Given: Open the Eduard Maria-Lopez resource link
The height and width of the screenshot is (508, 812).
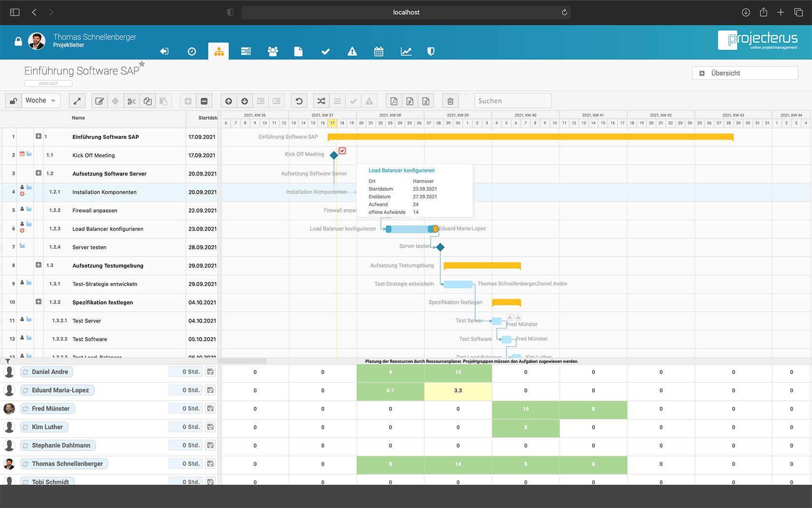Looking at the screenshot, I should point(57,390).
